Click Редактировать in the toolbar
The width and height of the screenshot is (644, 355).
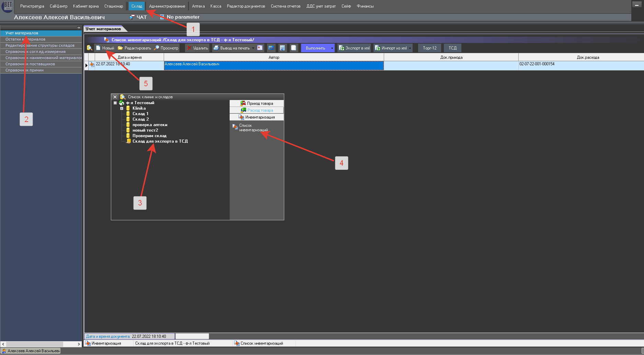click(134, 48)
